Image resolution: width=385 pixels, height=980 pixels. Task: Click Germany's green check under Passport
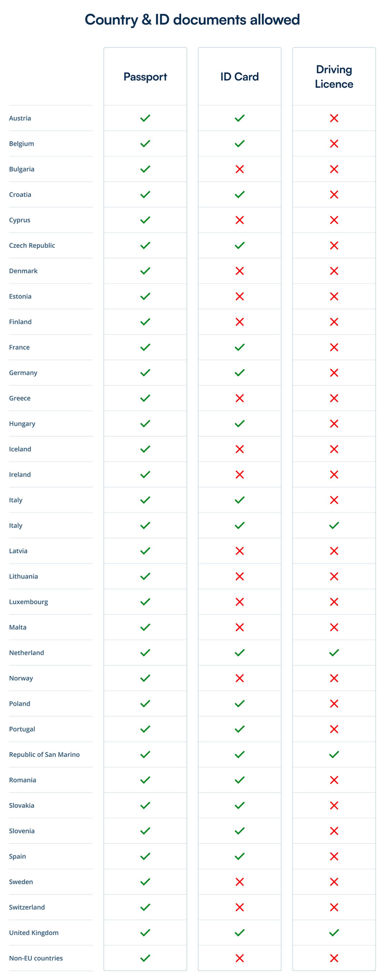(x=145, y=372)
